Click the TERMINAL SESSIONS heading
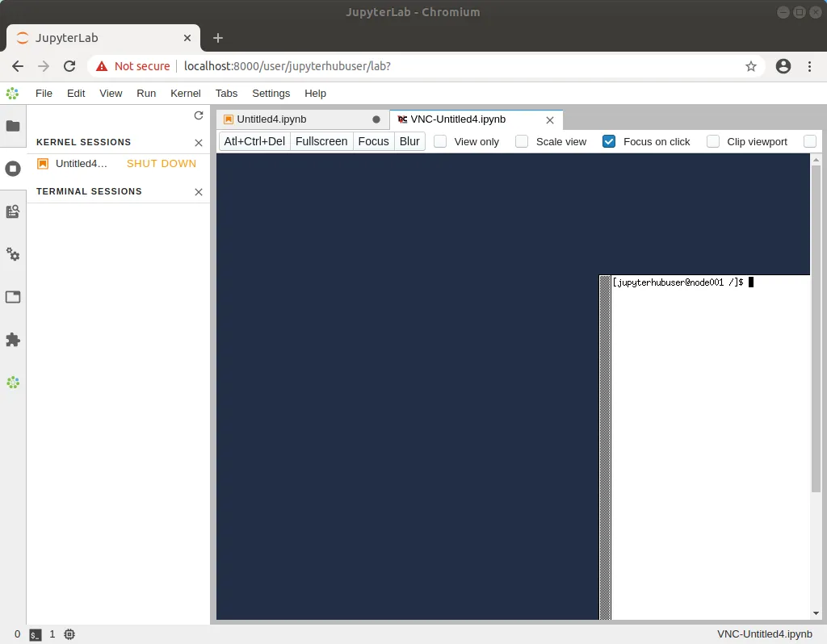The height and width of the screenshot is (644, 827). 89,191
